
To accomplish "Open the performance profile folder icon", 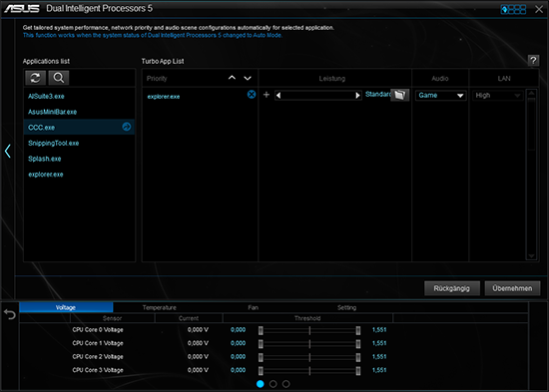I will tap(400, 95).
